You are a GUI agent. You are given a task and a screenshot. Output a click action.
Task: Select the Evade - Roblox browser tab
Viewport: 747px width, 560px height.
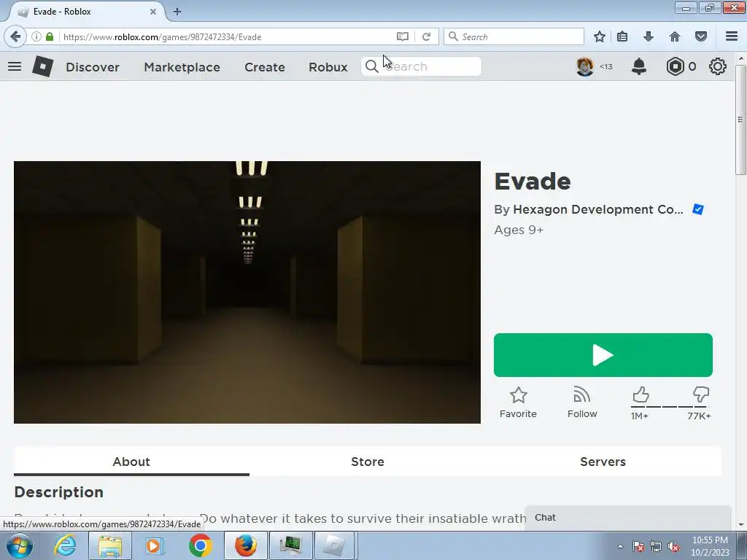(x=86, y=12)
